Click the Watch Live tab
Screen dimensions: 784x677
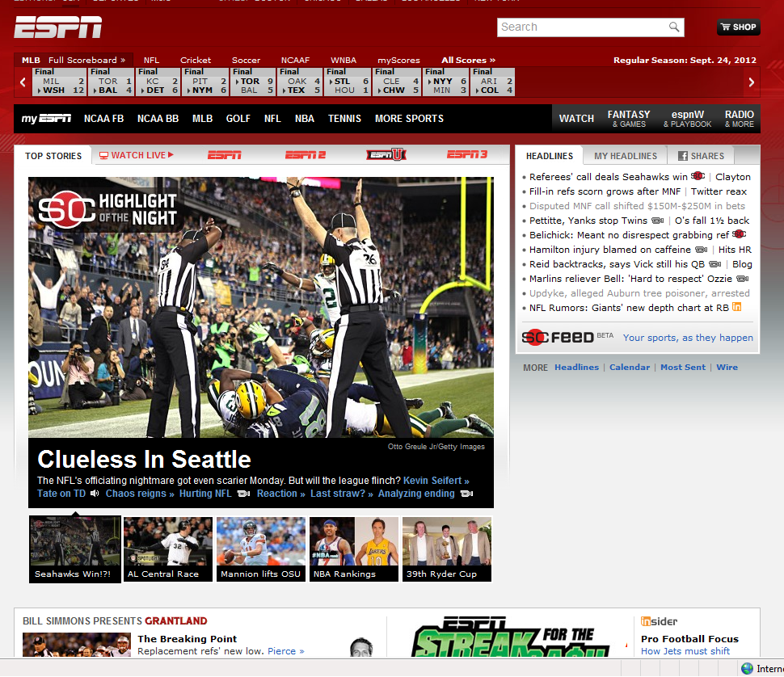[137, 155]
